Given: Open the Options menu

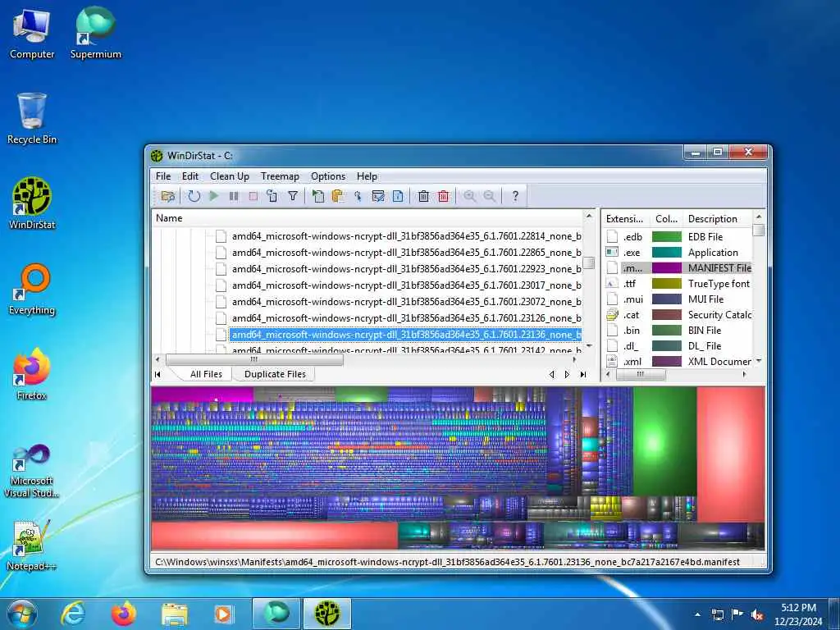Looking at the screenshot, I should click(328, 176).
